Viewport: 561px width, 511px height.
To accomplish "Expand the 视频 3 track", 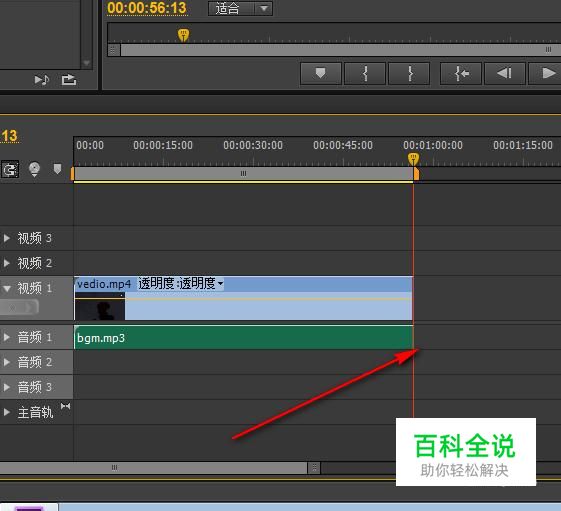I will (x=6, y=238).
